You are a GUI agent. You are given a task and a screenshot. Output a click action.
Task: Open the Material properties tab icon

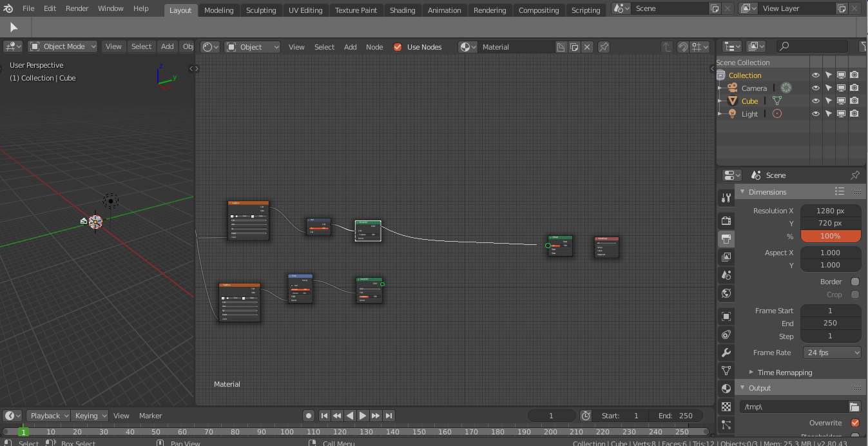[726, 389]
